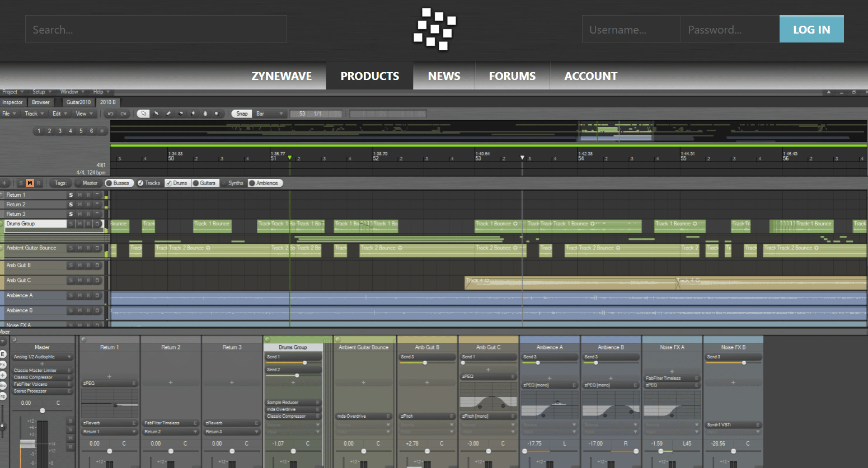Click the add track plus button beside S M R
868x468 pixels.
(4, 183)
